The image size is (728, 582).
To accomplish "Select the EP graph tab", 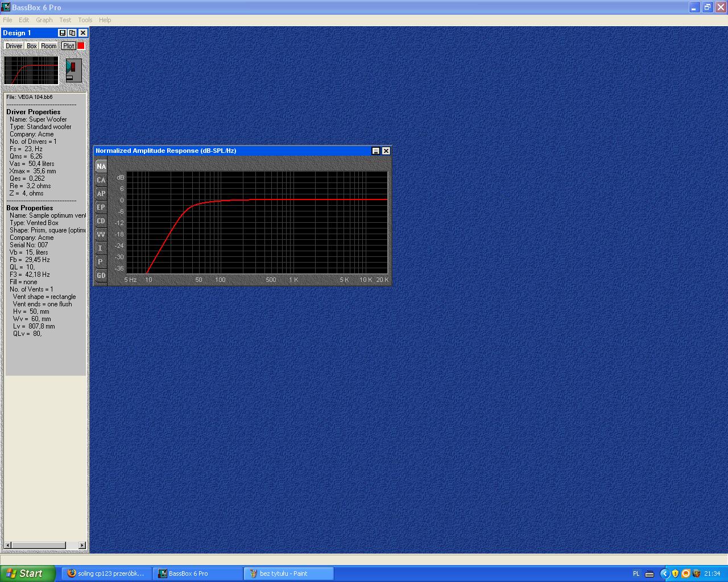I will pyautogui.click(x=101, y=207).
